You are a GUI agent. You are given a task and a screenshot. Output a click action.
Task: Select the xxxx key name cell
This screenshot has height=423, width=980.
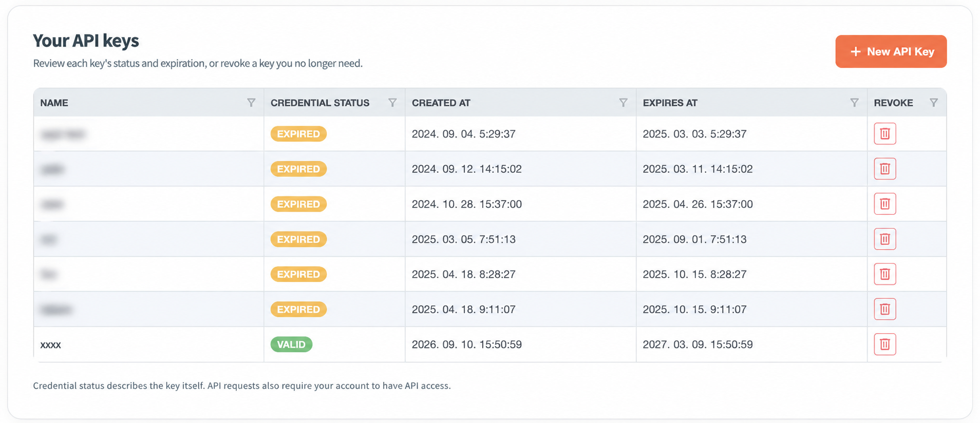149,344
